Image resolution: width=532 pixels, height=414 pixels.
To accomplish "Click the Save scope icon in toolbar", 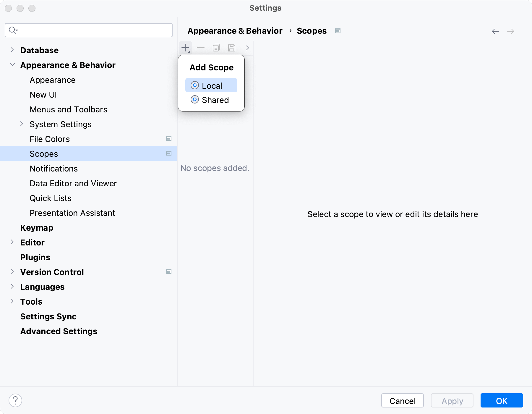I will point(231,48).
